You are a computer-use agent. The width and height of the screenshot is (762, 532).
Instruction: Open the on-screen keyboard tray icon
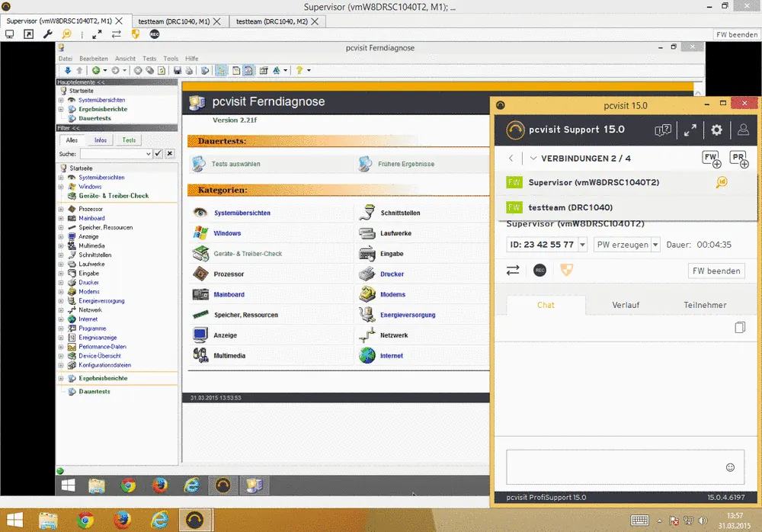tap(639, 521)
